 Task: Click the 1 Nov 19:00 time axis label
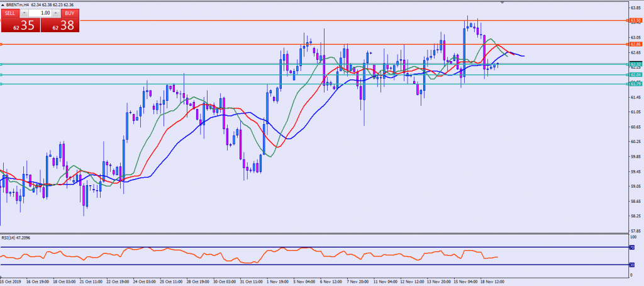click(277, 282)
